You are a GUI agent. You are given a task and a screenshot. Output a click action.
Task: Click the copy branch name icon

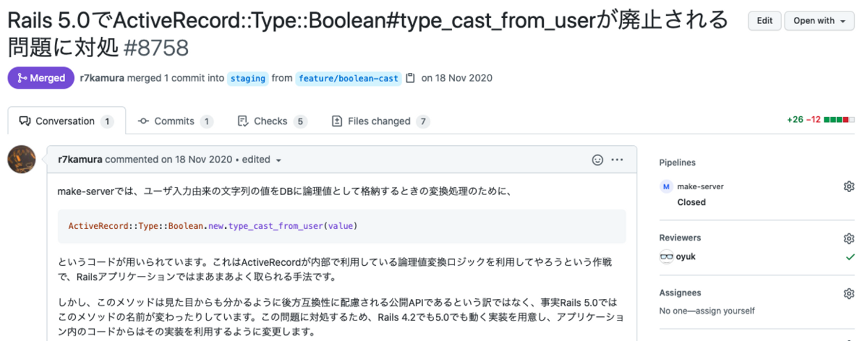(410, 78)
